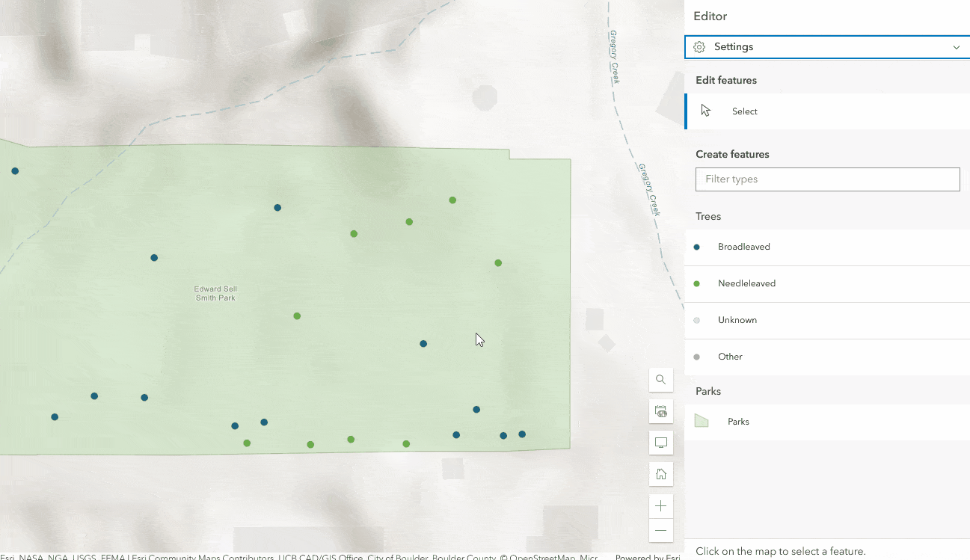Zoom out using the minus icon
This screenshot has width=970, height=560.
coord(660,531)
